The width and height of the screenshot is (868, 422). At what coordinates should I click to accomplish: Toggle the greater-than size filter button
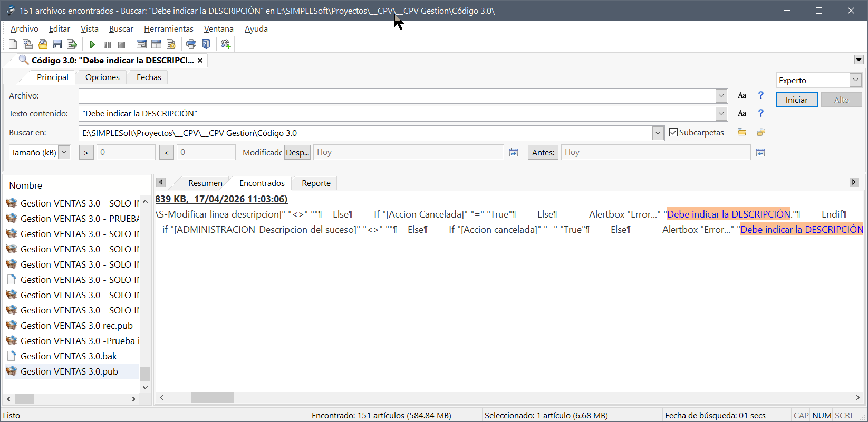(x=86, y=152)
